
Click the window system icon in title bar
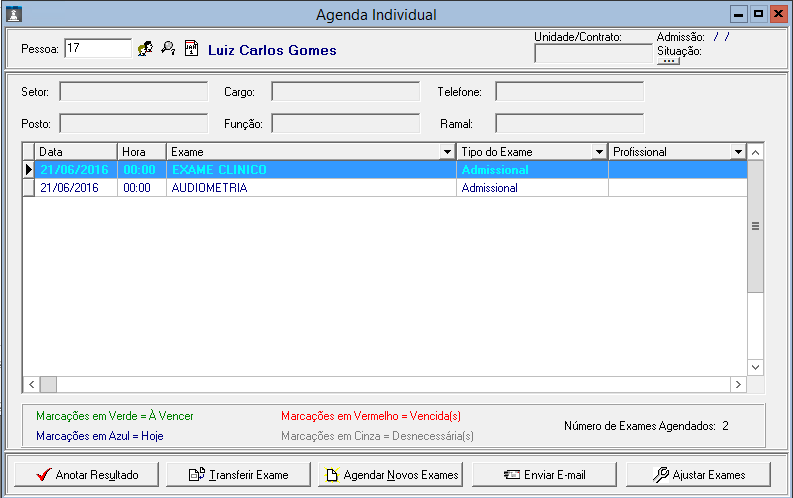[x=11, y=14]
